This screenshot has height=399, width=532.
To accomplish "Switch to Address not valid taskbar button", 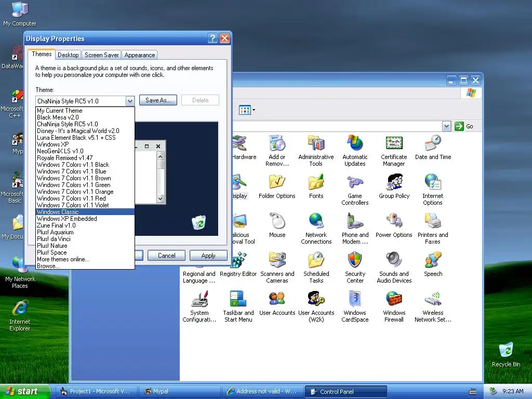I will 263,392.
